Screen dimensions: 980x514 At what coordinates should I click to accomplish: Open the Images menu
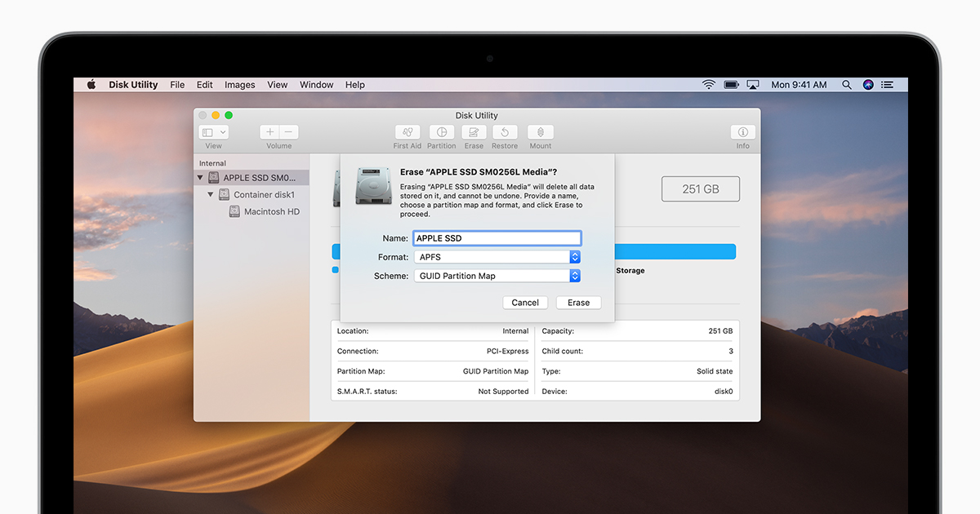tap(239, 85)
